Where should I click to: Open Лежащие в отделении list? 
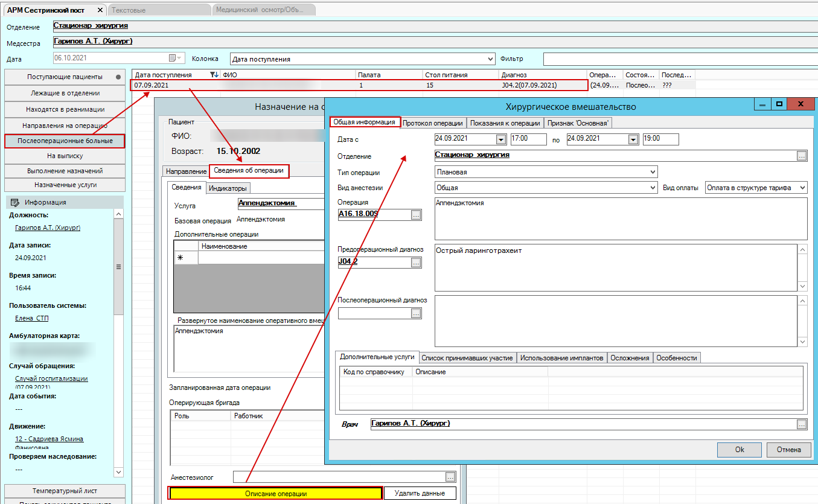click(x=65, y=94)
